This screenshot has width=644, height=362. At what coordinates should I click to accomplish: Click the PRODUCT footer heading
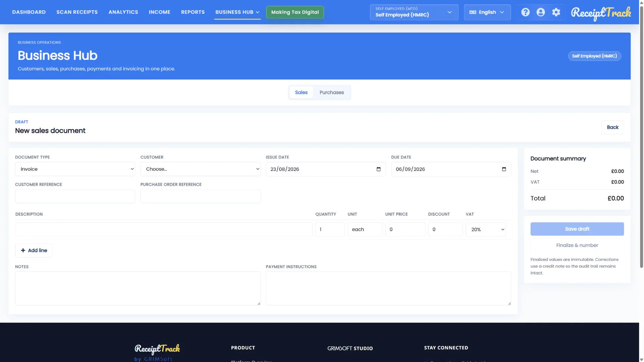(243, 348)
